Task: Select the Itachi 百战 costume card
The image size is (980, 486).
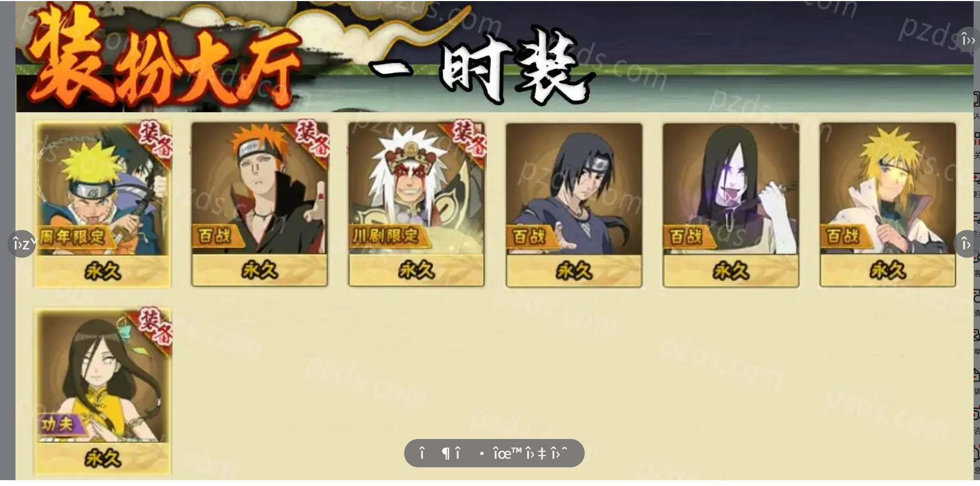Action: coord(574,205)
